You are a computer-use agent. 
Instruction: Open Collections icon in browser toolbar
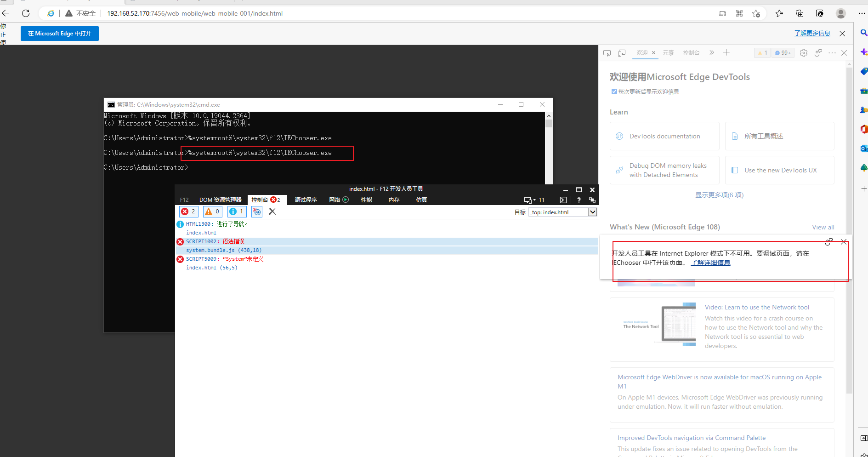point(800,13)
